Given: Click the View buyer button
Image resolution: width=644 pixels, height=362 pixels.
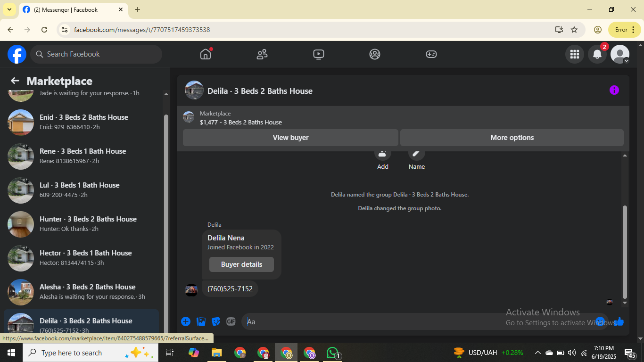Looking at the screenshot, I should coord(290,138).
